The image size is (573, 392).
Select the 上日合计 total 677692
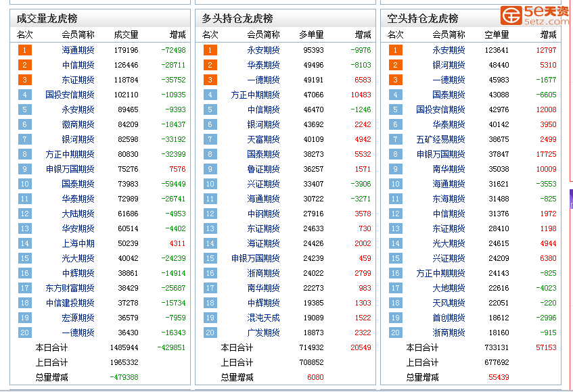[497, 363]
